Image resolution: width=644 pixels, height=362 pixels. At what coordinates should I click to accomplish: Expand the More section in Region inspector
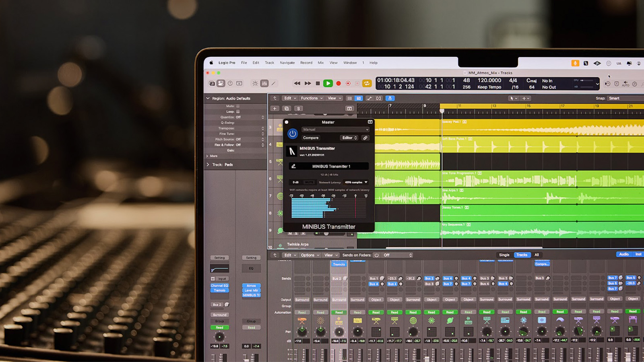pos(208,156)
